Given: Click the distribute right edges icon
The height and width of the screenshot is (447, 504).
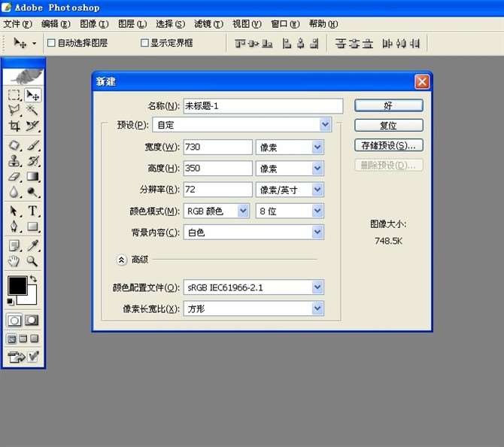Looking at the screenshot, I should 415,44.
